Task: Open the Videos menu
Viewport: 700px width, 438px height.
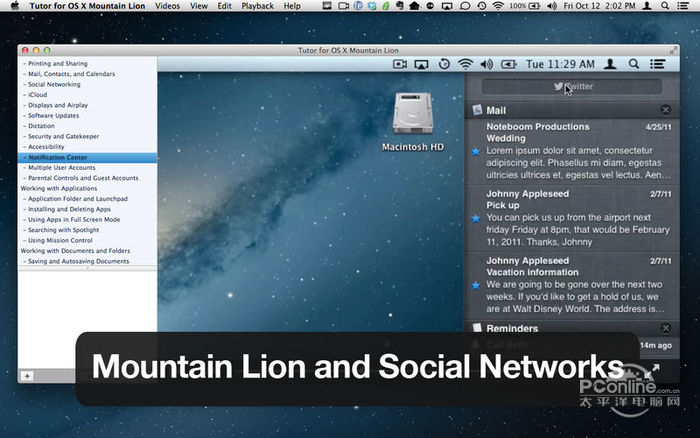Action: 167,6
